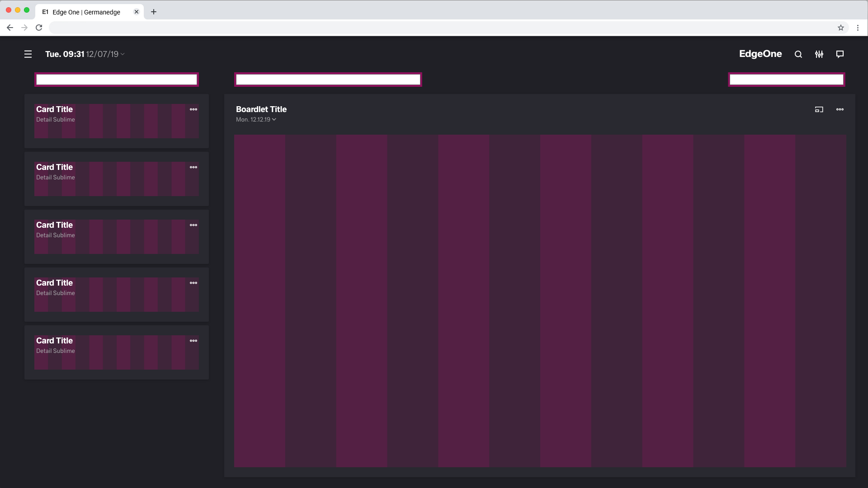Open a new browser tab
This screenshot has height=488, width=868.
click(154, 12)
